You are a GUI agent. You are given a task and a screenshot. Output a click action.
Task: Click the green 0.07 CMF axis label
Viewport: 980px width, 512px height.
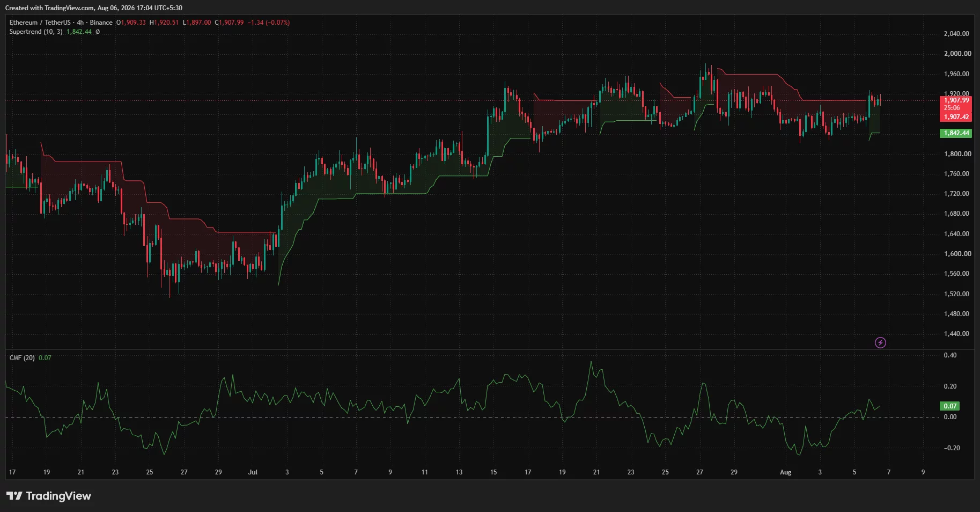[950, 406]
